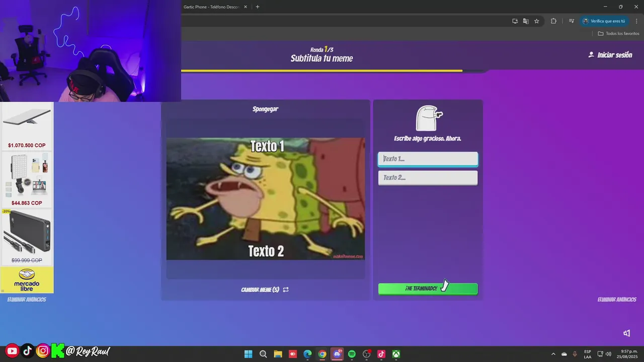Open Windows taskbar search
Image resolution: width=644 pixels, height=362 pixels.
263,354
